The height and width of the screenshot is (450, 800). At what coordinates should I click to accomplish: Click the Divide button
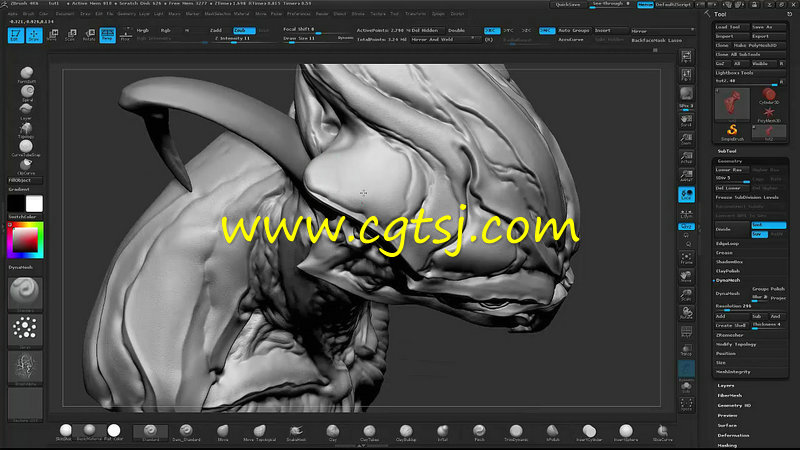click(x=732, y=229)
